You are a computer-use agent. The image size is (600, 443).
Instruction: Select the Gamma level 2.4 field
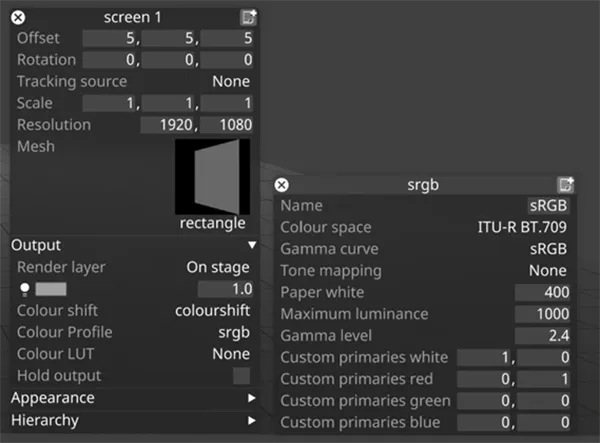point(542,336)
